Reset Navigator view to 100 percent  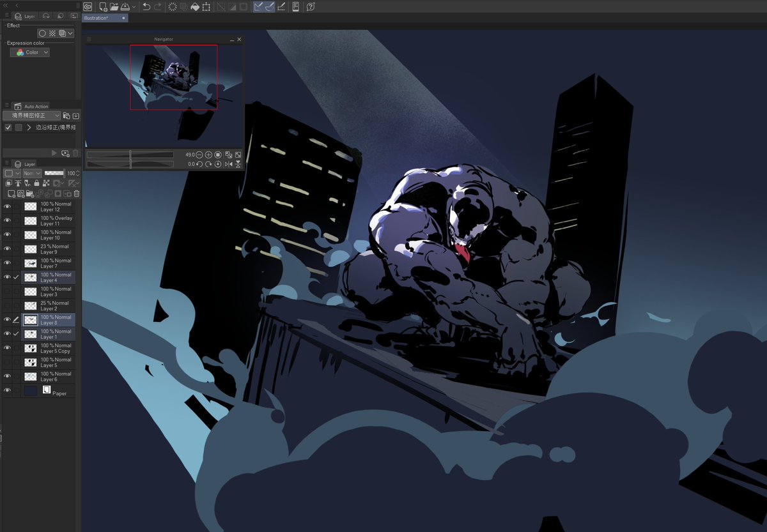218,155
